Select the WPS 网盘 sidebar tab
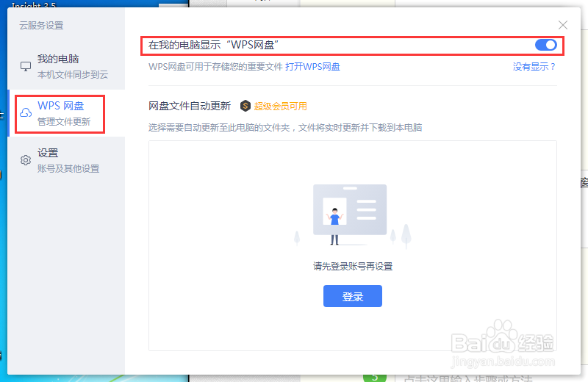 coord(66,114)
